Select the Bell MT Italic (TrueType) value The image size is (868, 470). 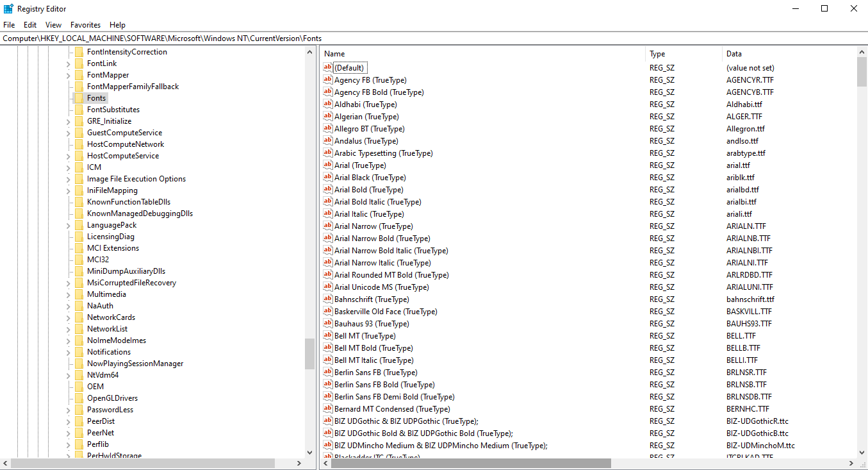pyautogui.click(x=374, y=360)
